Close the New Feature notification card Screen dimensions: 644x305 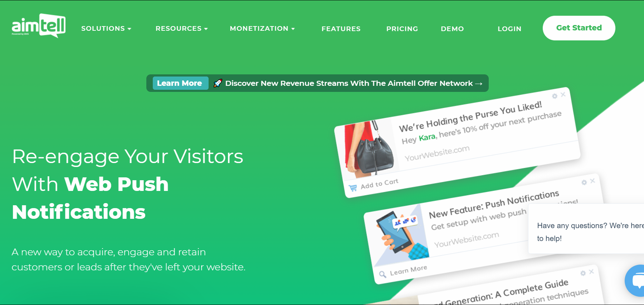pyautogui.click(x=592, y=181)
